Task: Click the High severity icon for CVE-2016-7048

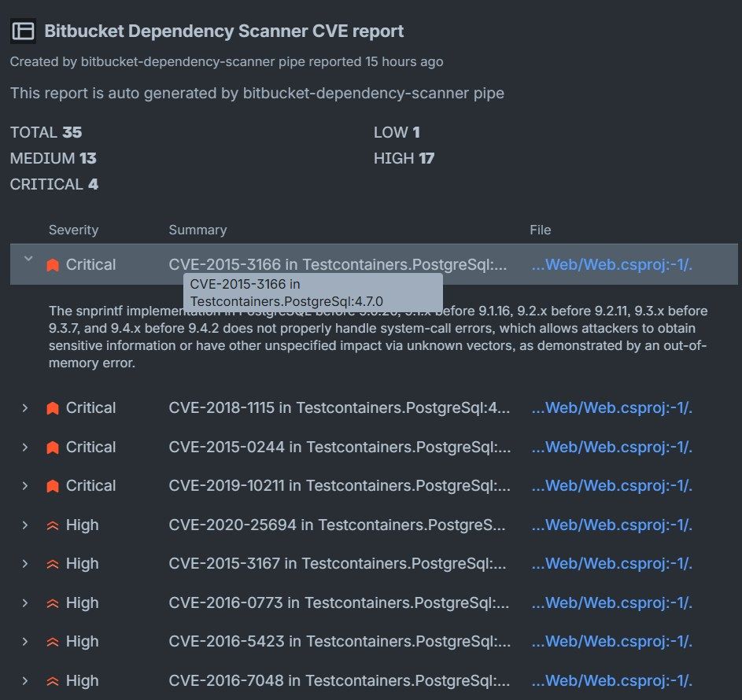Action: pyautogui.click(x=53, y=681)
